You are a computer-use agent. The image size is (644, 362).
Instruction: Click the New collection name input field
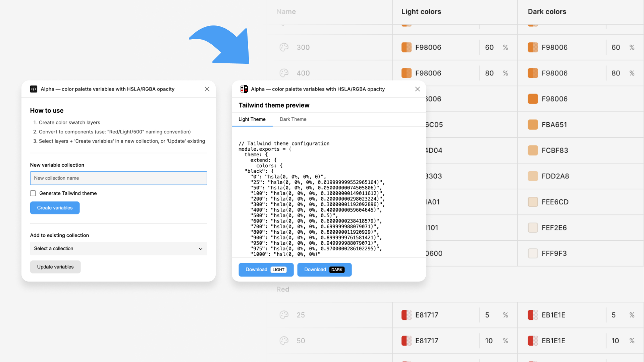point(118,178)
